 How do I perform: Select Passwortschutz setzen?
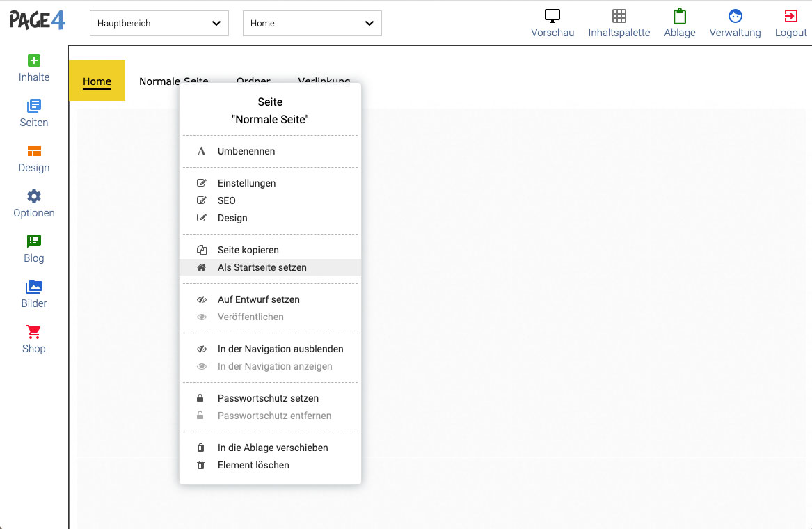pos(270,398)
